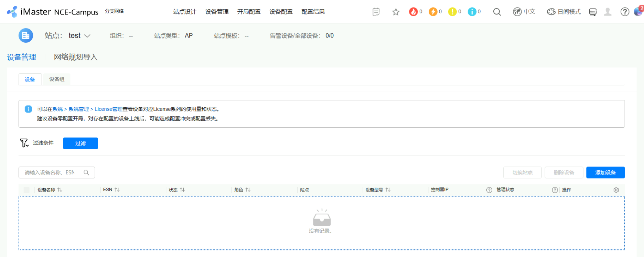Sort the table by ESN column

pyautogui.click(x=117, y=190)
